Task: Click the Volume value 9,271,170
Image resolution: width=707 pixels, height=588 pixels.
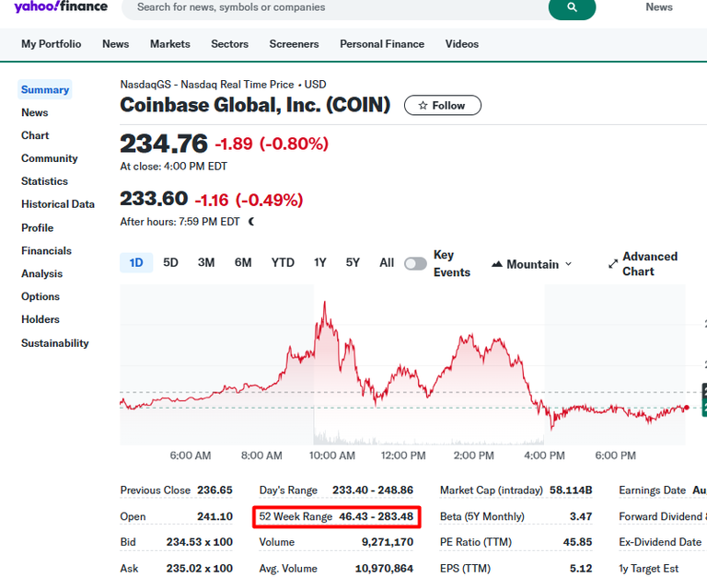Action: (x=388, y=542)
